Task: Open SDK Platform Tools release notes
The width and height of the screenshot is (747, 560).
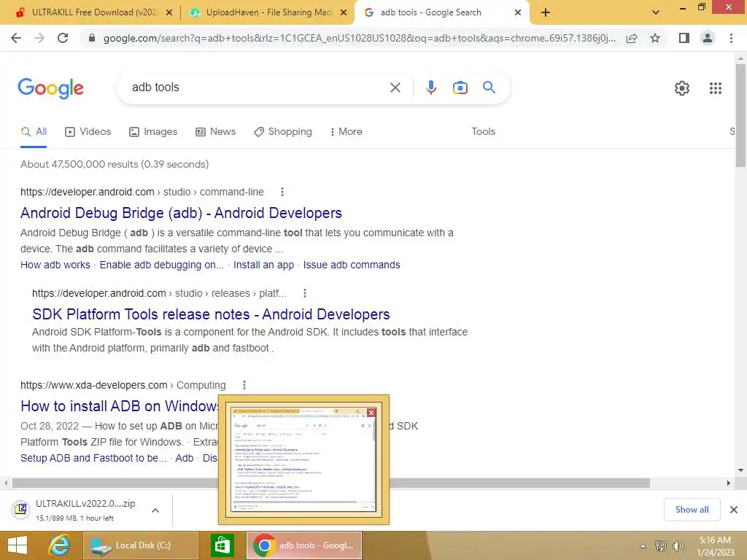Action: (211, 315)
